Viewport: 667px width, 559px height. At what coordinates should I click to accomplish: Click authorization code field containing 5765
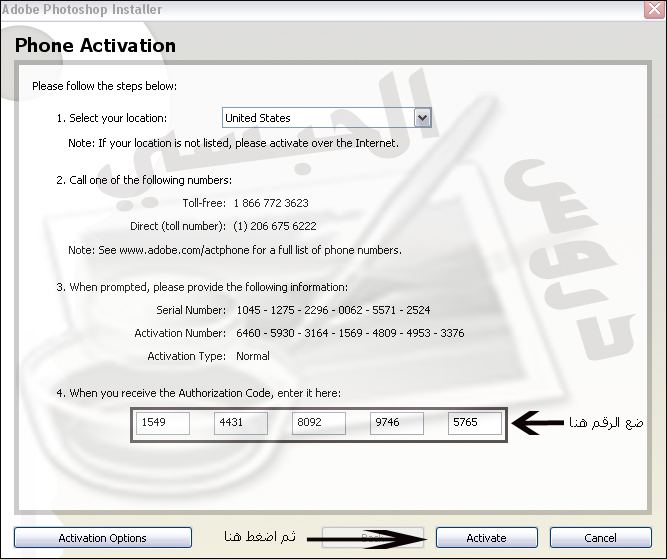coord(475,423)
